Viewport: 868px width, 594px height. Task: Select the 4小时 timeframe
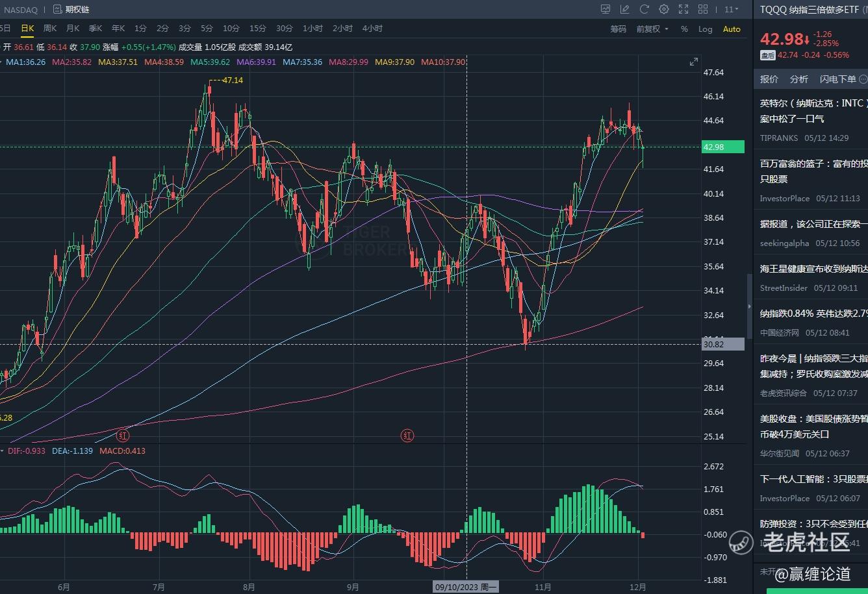click(372, 28)
